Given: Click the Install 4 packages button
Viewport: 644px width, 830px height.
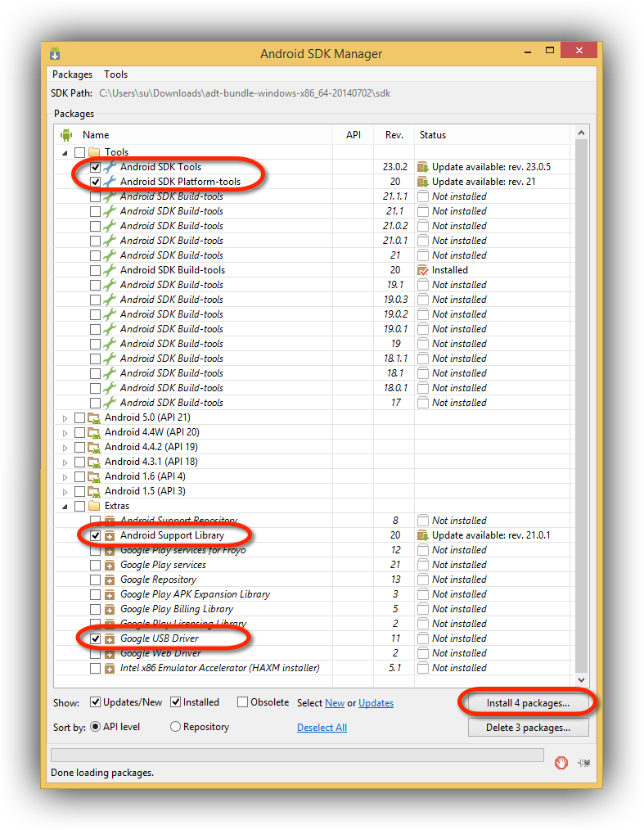Looking at the screenshot, I should coord(528,703).
